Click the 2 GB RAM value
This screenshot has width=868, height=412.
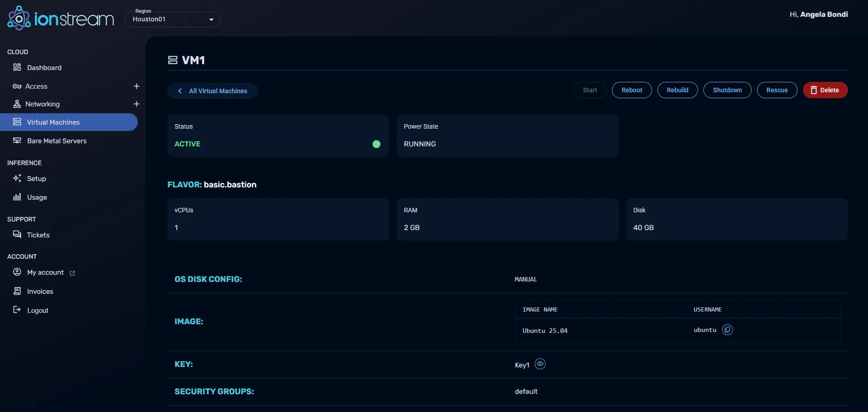tap(411, 228)
